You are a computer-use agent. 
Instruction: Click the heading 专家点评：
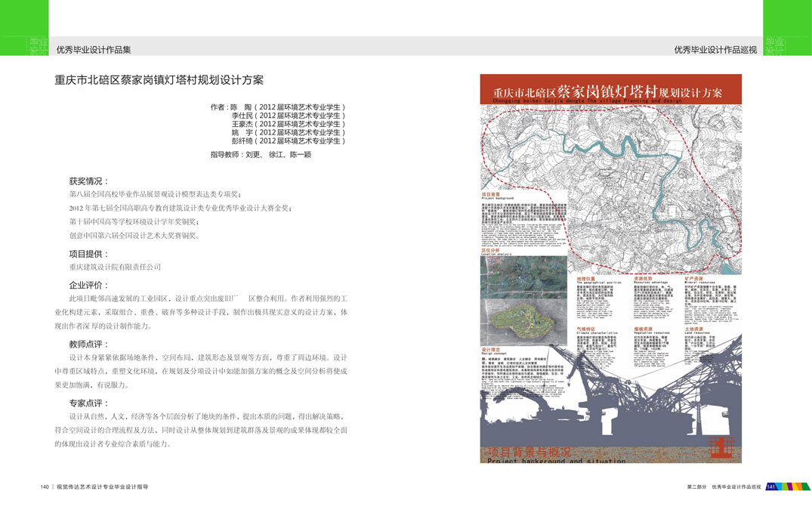pos(89,403)
